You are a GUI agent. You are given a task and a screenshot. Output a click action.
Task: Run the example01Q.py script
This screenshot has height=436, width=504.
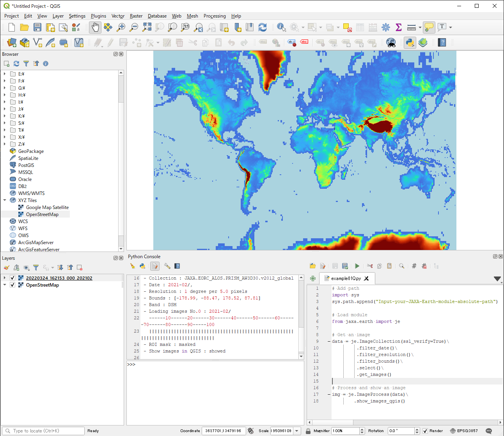click(x=357, y=266)
